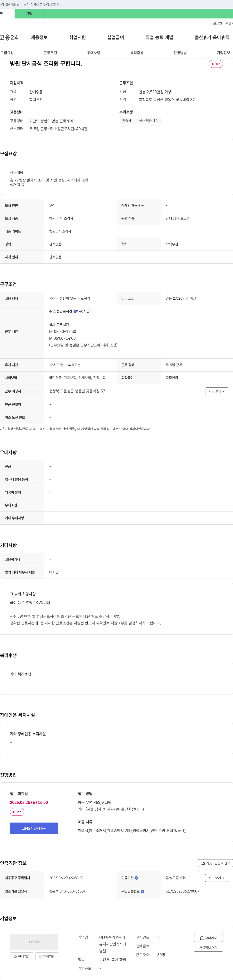Click 등록일시 2025.06.27 09:58:20
This screenshot has height=980, width=233.
point(66,878)
